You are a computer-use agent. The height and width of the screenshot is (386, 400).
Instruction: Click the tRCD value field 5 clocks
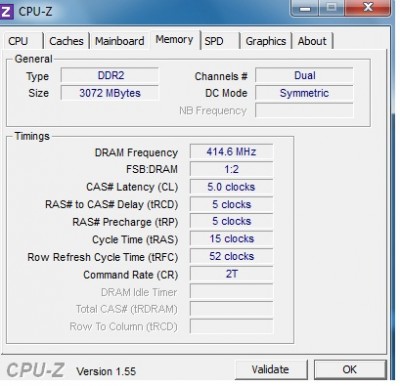click(231, 204)
